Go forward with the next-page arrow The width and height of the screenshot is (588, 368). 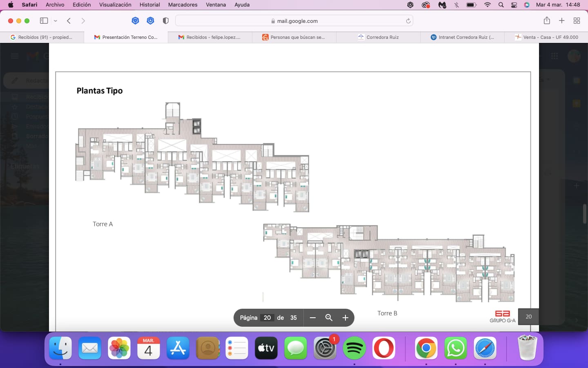point(83,21)
